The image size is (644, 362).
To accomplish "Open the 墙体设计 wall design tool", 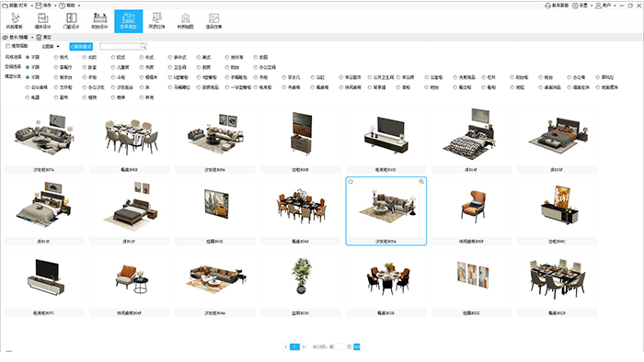I will (42, 20).
